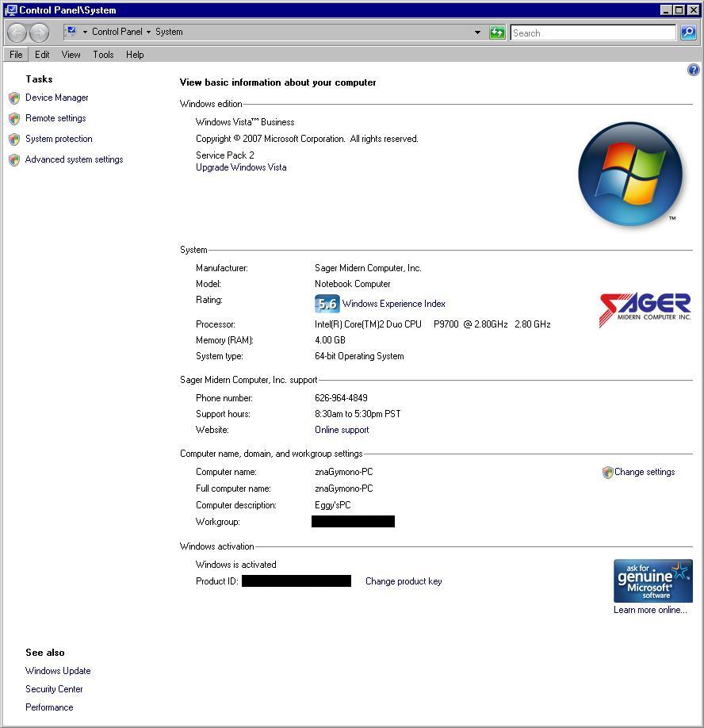Select the processor value Intel Core 2 Duo
Screen dimensions: 704x728
433,324
